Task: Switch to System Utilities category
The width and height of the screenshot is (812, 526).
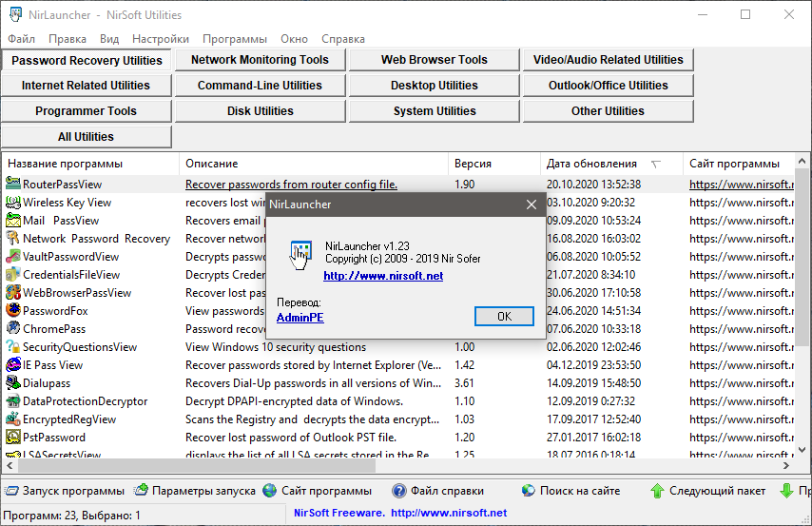Action: click(435, 111)
